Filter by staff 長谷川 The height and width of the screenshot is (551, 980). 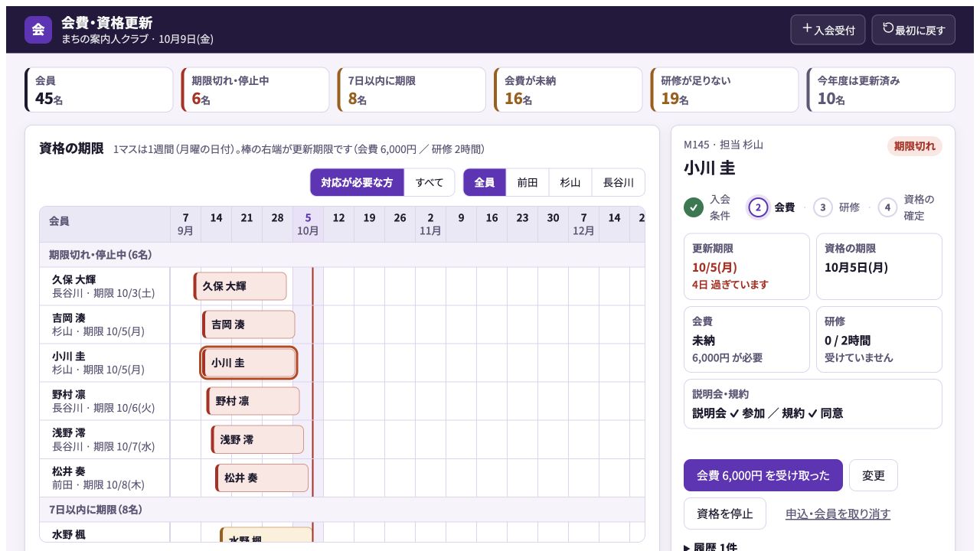619,183
